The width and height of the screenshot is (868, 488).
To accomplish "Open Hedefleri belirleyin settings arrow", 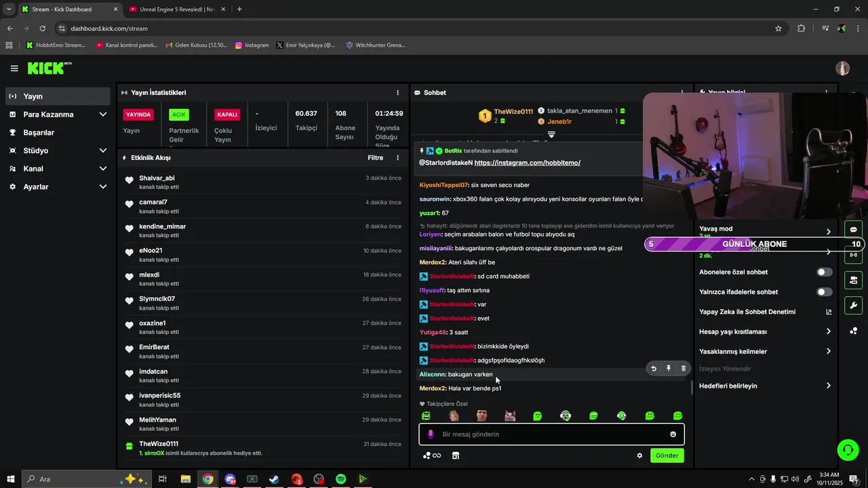I will (828, 386).
